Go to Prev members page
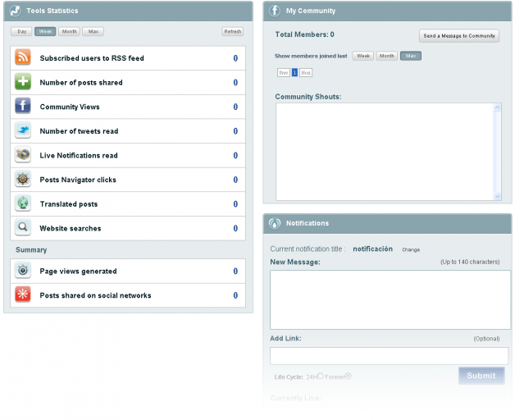Viewport: 515px width, 420px height. [284, 73]
